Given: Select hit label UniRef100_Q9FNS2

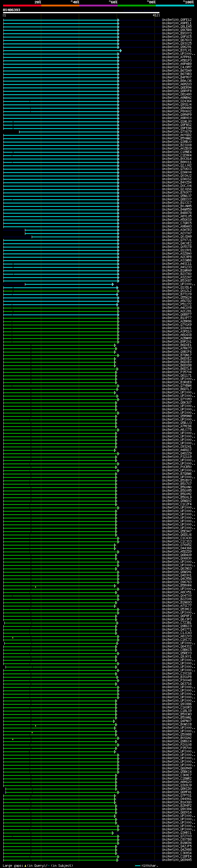Looking at the screenshot, I should [177, 125].
